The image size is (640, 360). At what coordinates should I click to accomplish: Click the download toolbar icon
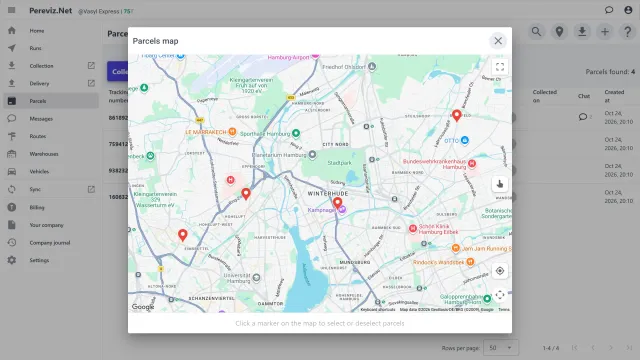(x=582, y=32)
